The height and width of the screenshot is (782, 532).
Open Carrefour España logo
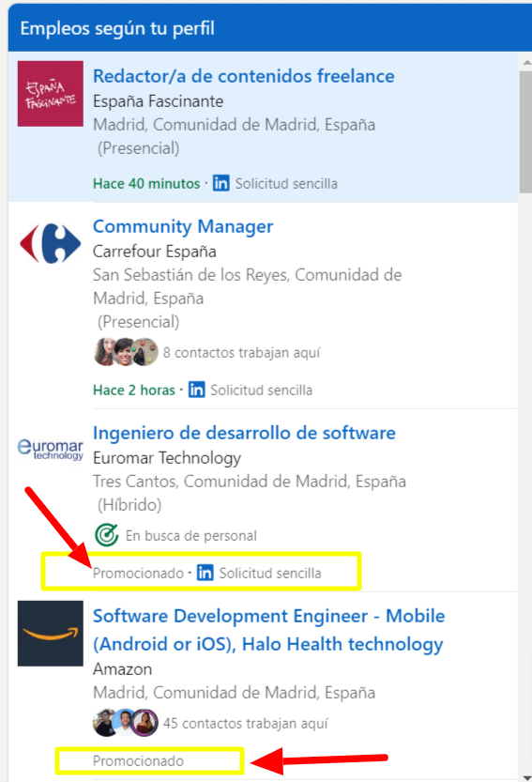coord(51,244)
